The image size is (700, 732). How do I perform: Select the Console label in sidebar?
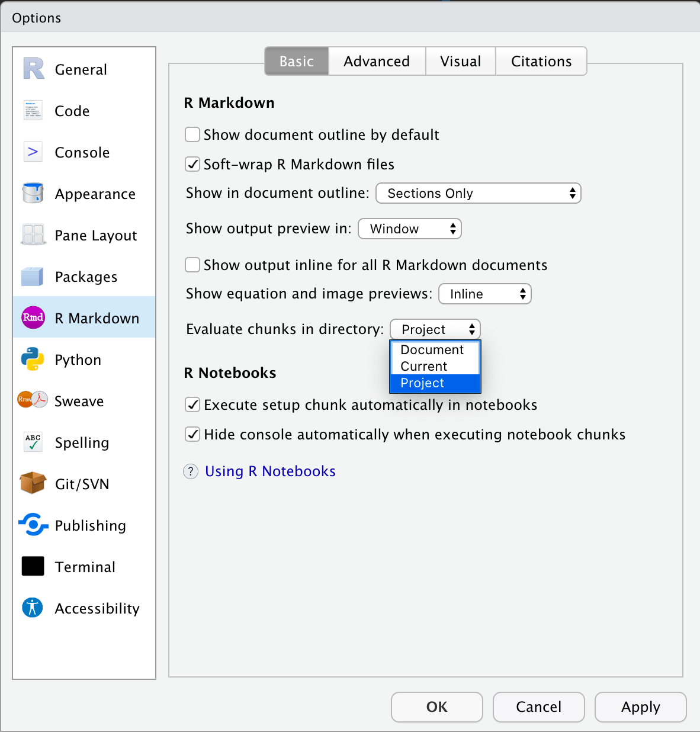point(82,153)
